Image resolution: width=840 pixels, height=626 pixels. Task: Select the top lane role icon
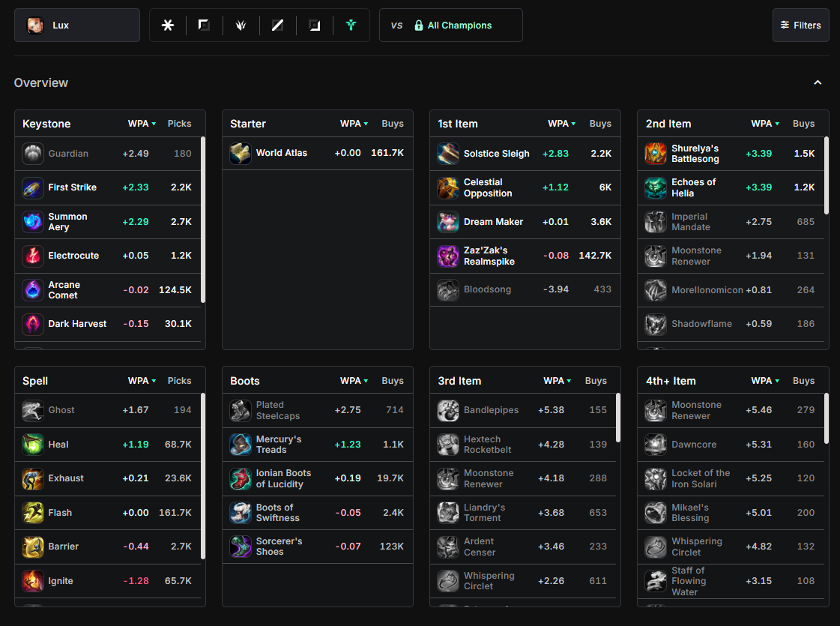pos(204,25)
